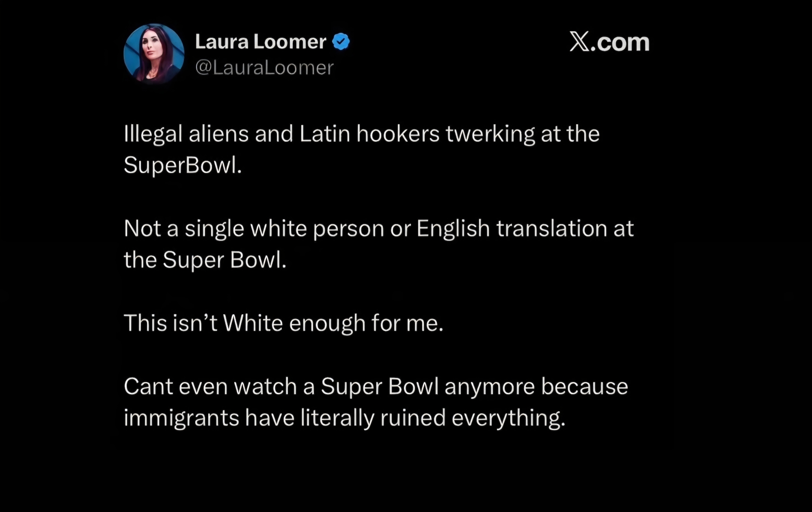
Task: Click the word "SuperBowl." on second line
Action: [x=183, y=165]
